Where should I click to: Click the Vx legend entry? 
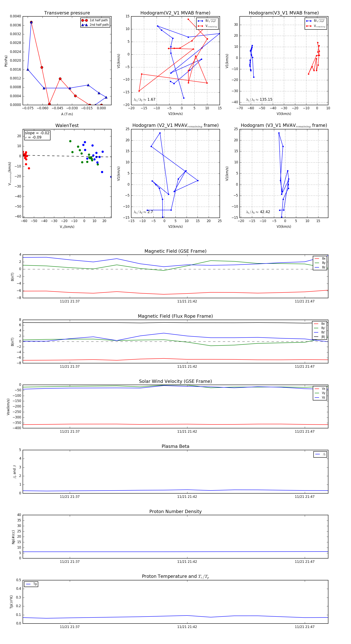pyautogui.click(x=320, y=389)
